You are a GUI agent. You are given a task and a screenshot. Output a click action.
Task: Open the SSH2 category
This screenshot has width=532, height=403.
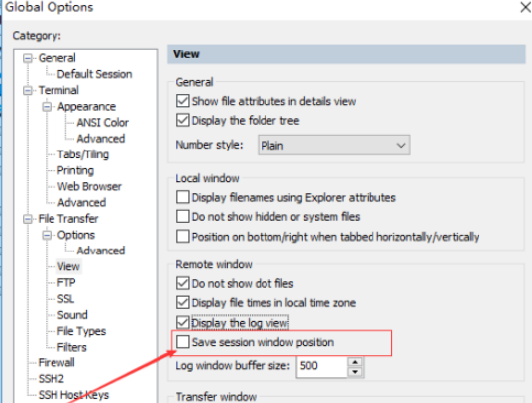52,379
